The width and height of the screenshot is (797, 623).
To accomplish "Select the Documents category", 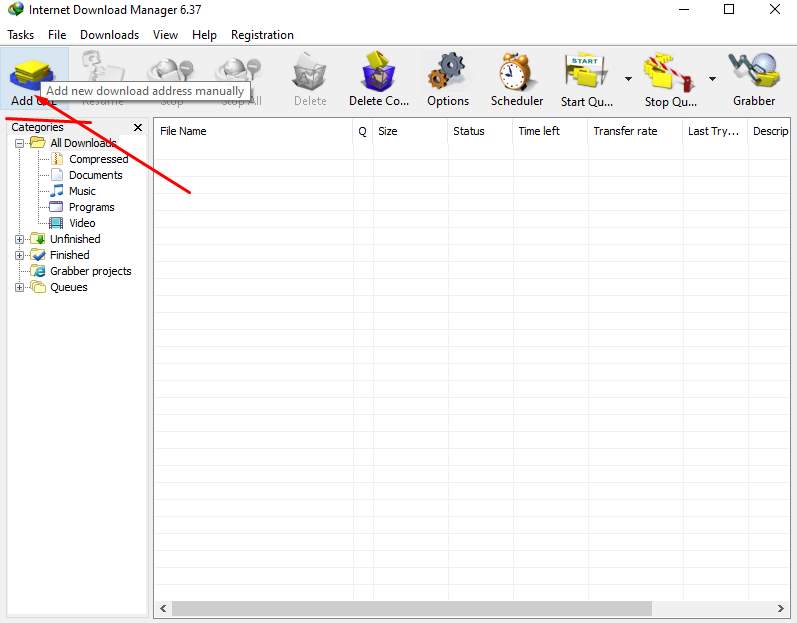I will pyautogui.click(x=96, y=175).
